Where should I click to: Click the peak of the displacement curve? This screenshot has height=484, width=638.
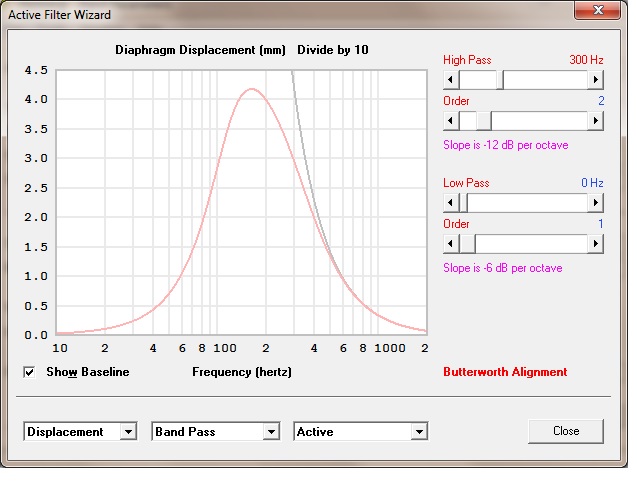251,89
